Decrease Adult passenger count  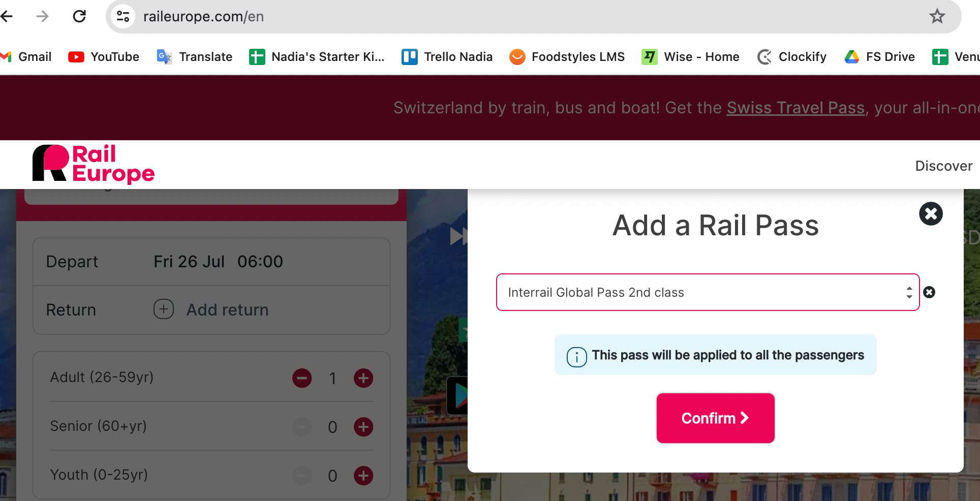pos(302,378)
